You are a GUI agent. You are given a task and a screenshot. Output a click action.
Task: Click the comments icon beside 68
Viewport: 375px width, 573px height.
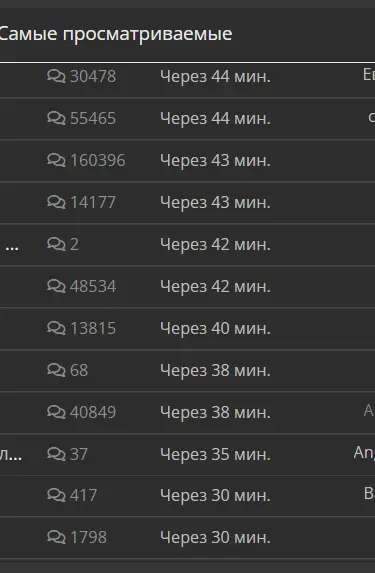pos(56,370)
